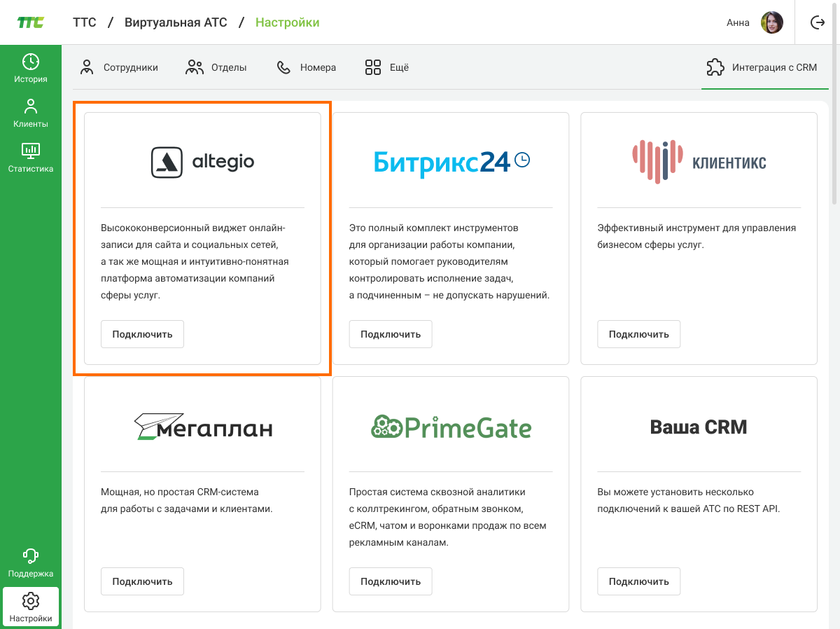Screen dimensions: 840x629
Task: Open the Statistics chart icon in sidebar
Action: [31, 151]
